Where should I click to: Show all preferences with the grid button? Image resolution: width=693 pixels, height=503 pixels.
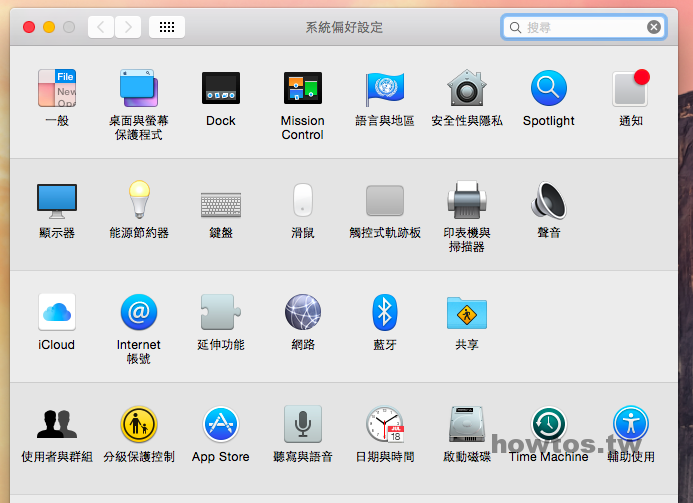point(167,27)
